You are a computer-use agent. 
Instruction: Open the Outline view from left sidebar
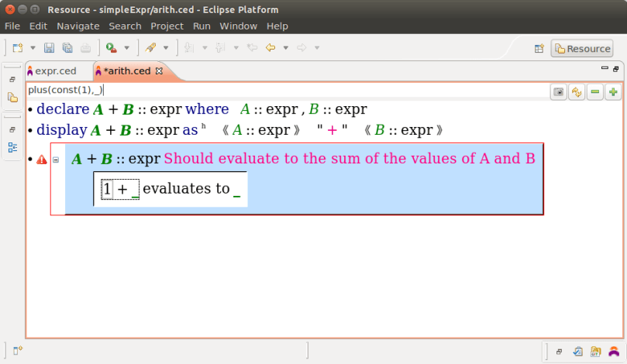12,147
